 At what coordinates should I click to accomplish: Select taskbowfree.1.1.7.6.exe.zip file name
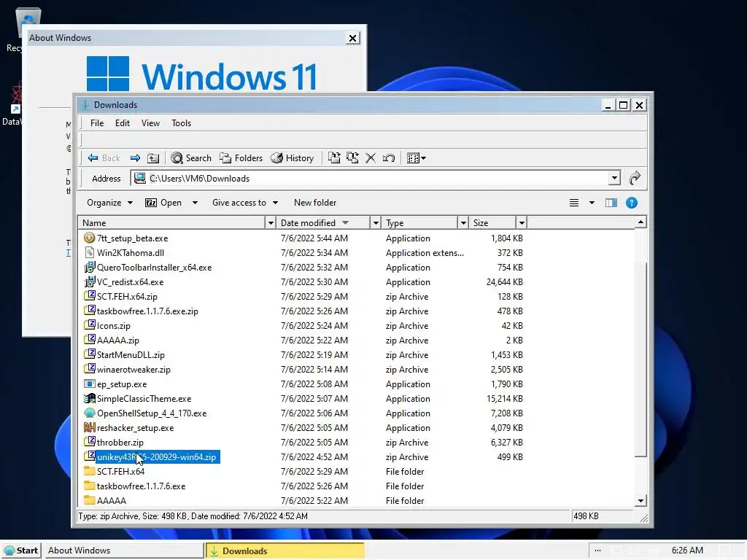pyautogui.click(x=147, y=311)
